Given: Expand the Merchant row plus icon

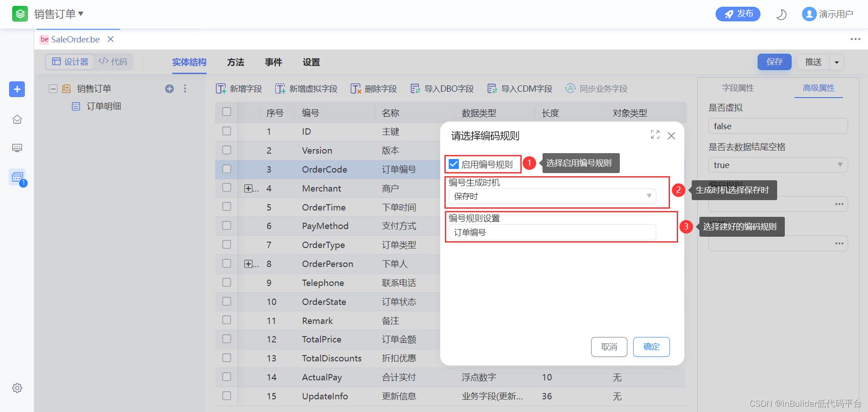Looking at the screenshot, I should [248, 188].
